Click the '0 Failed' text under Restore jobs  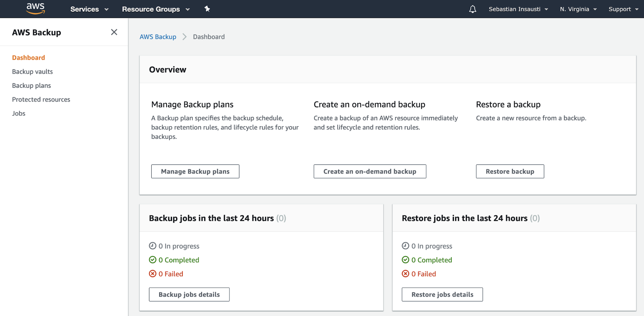pos(424,274)
